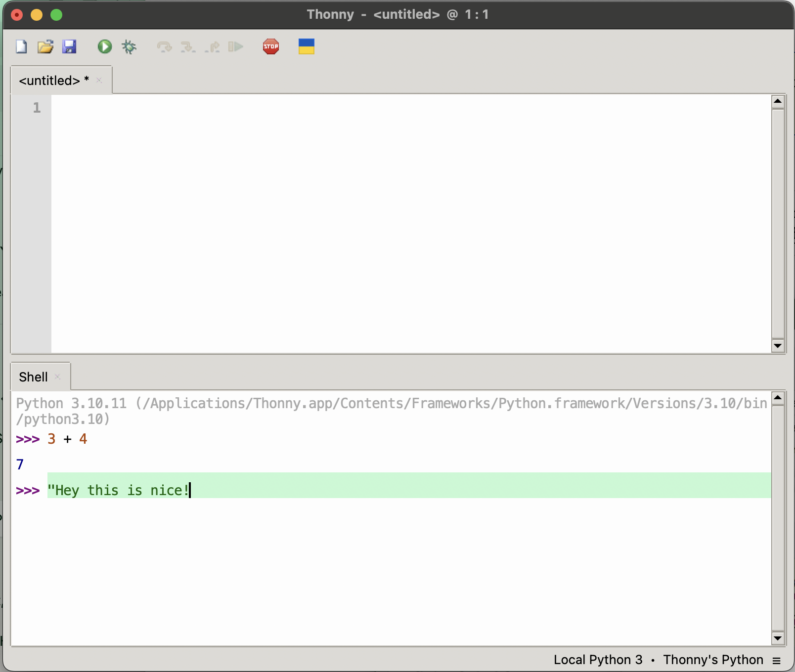Save the file with the floppy disk icon

click(69, 47)
